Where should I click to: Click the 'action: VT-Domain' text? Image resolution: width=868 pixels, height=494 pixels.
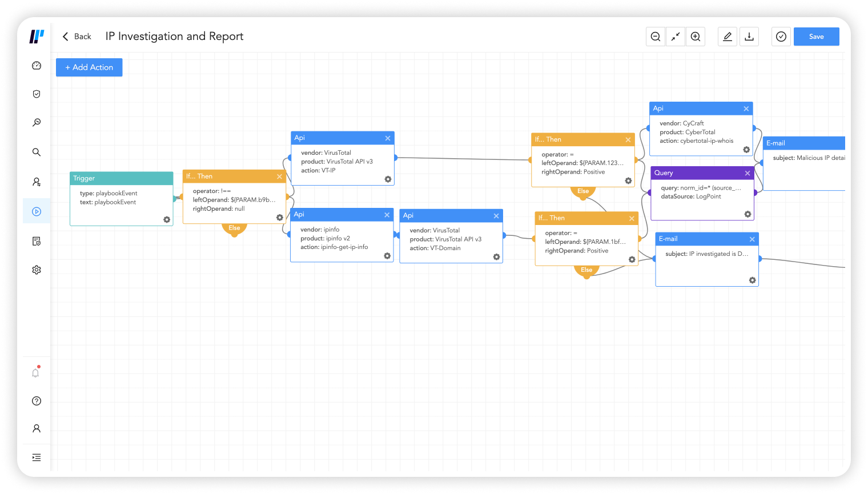435,248
